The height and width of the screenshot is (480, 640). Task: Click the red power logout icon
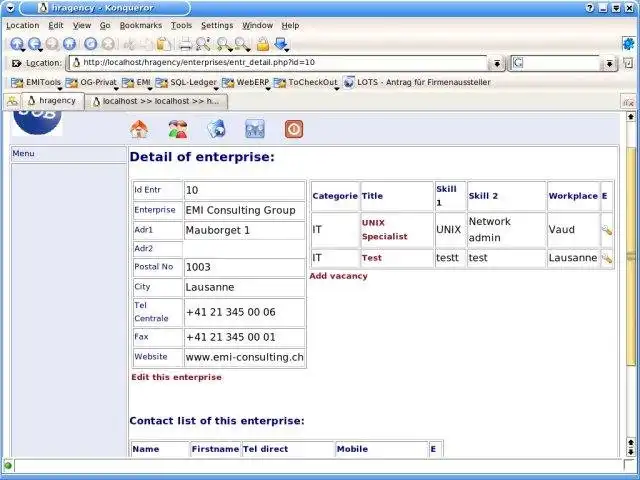pyautogui.click(x=294, y=129)
